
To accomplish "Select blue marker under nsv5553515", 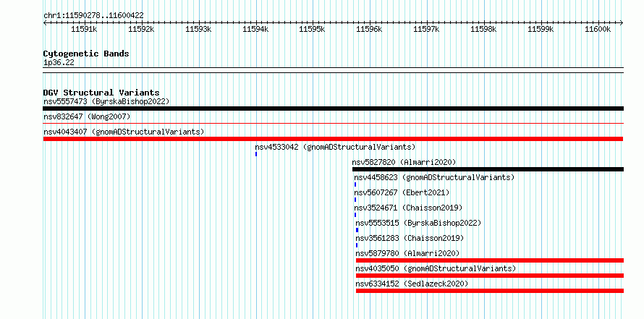I will [357, 230].
